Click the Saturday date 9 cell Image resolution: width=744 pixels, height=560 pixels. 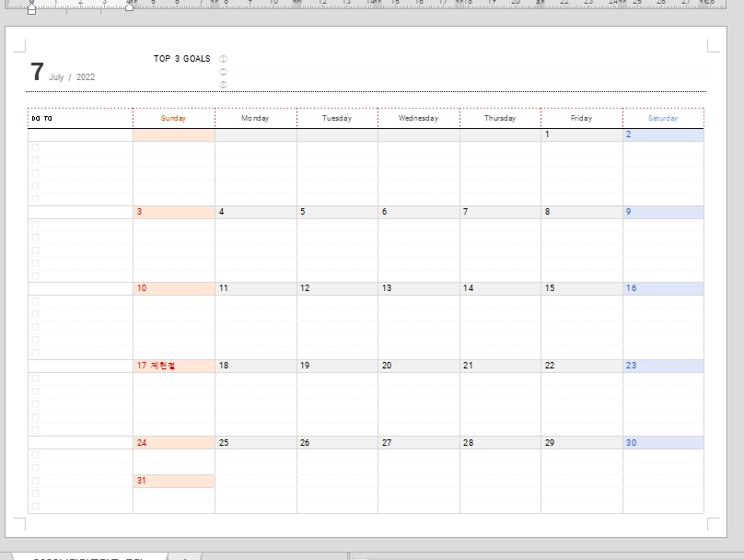click(x=663, y=212)
